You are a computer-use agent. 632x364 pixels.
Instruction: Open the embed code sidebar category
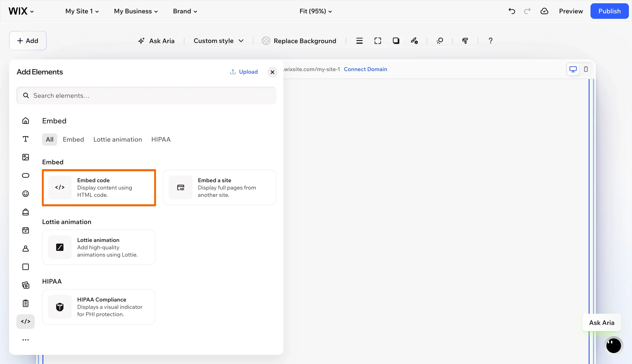click(25, 322)
